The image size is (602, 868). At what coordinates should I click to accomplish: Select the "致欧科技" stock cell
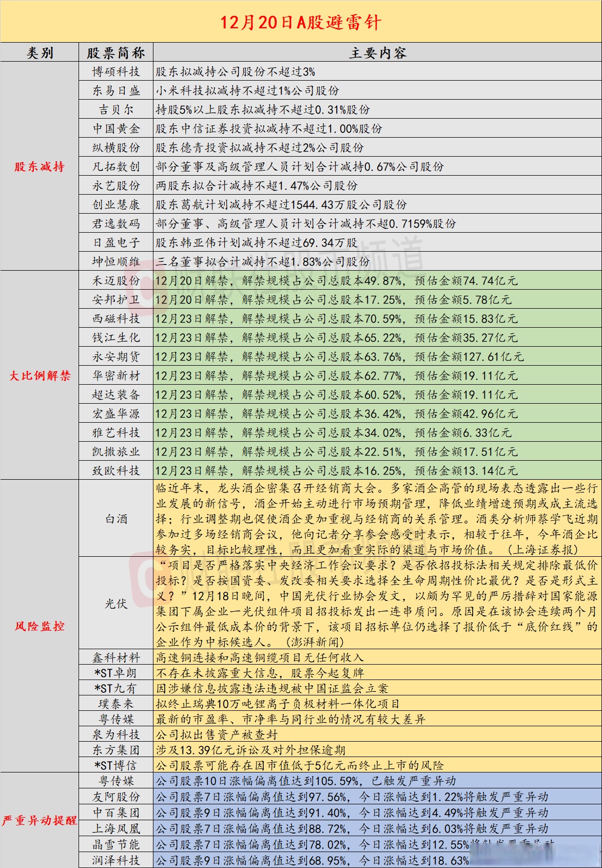(x=116, y=470)
